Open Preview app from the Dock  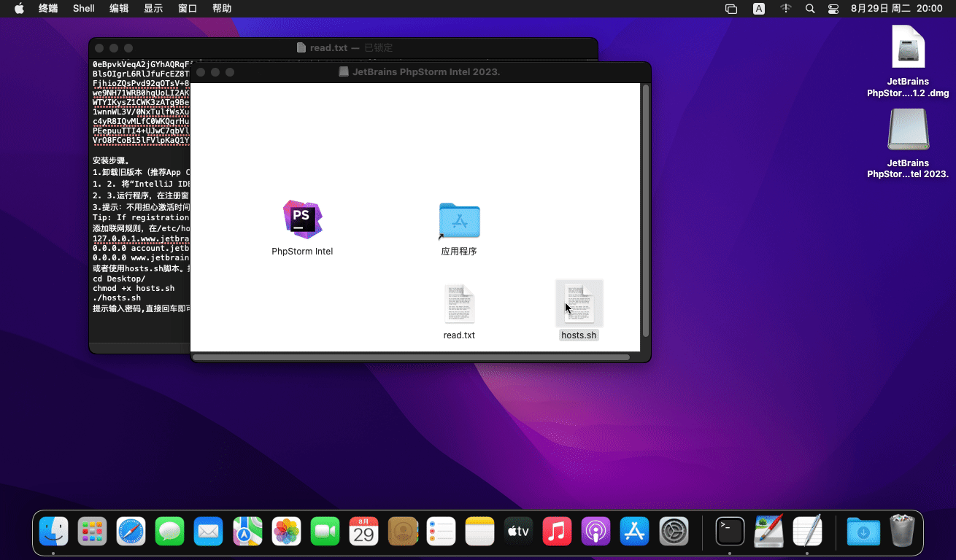coord(768,532)
